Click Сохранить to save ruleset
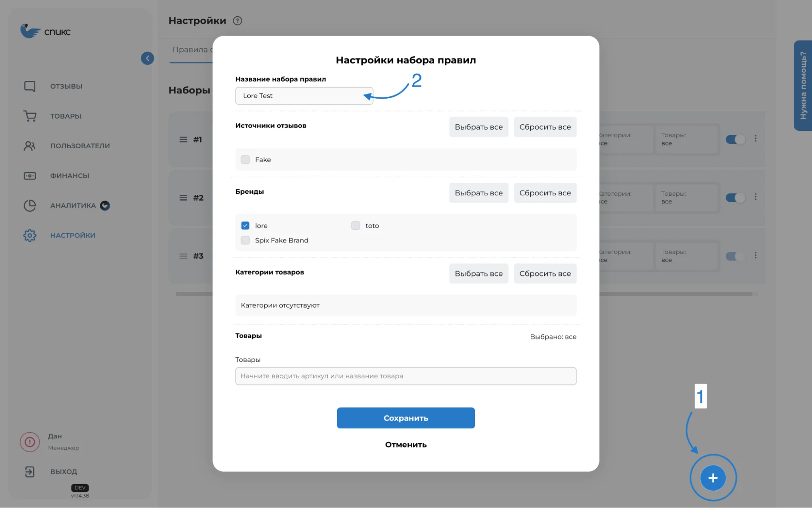Viewport: 812px width, 508px height. (x=406, y=418)
